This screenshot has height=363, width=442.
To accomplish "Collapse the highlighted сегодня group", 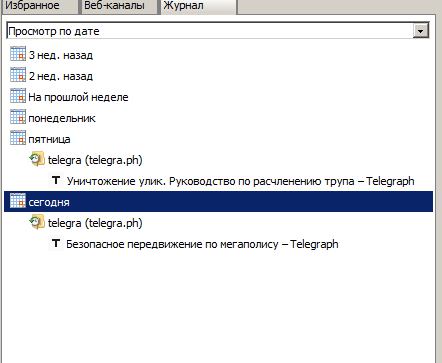I will 218,202.
